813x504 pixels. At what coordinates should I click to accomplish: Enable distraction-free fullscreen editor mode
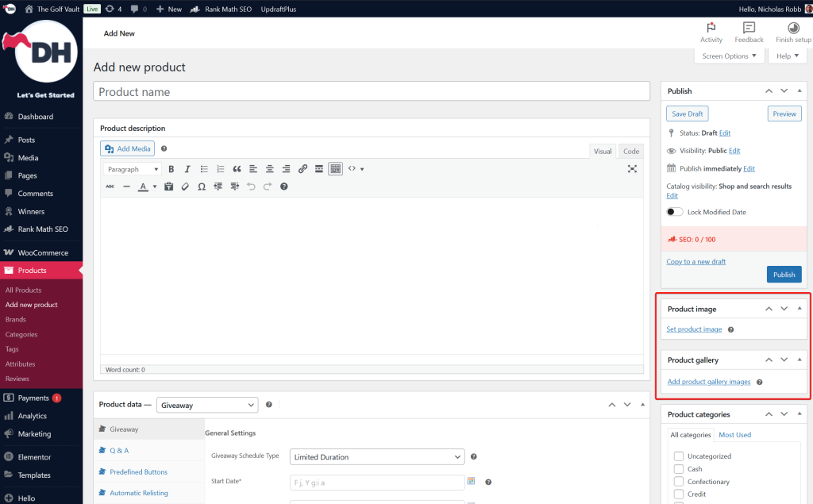point(632,169)
